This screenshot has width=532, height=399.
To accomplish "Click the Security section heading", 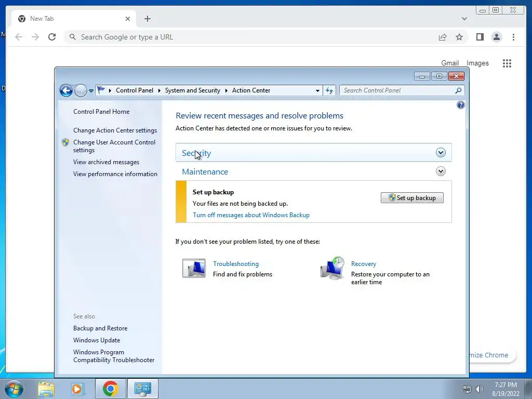I will point(196,153).
